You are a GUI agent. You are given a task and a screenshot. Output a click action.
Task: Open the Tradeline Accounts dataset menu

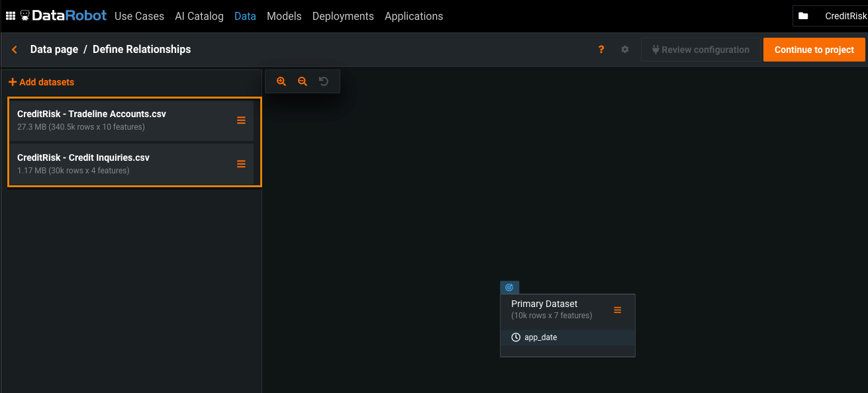[241, 120]
